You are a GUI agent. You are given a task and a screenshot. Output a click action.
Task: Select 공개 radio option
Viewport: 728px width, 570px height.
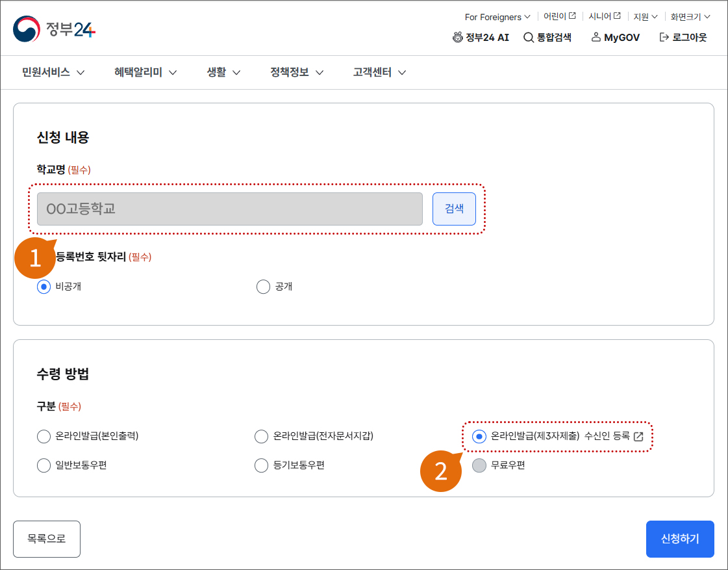[263, 287]
